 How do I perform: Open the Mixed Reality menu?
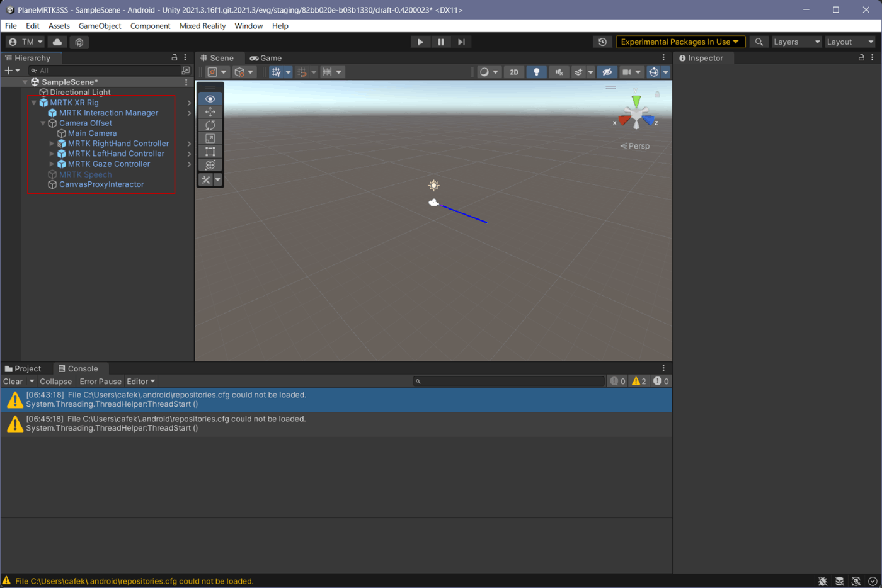pyautogui.click(x=202, y=26)
